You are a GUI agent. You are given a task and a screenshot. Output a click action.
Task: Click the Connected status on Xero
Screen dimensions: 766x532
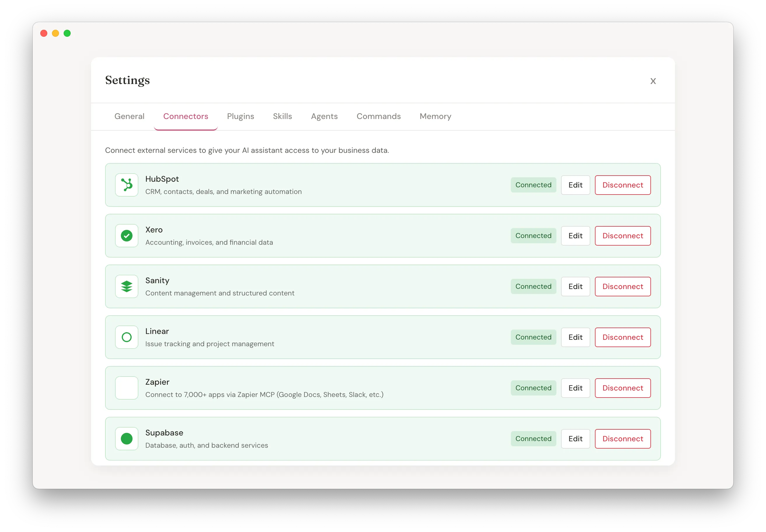click(533, 236)
